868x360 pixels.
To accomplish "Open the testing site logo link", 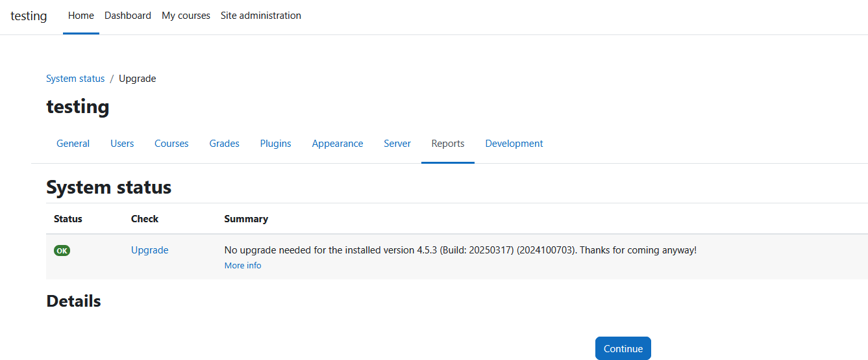I will click(29, 16).
